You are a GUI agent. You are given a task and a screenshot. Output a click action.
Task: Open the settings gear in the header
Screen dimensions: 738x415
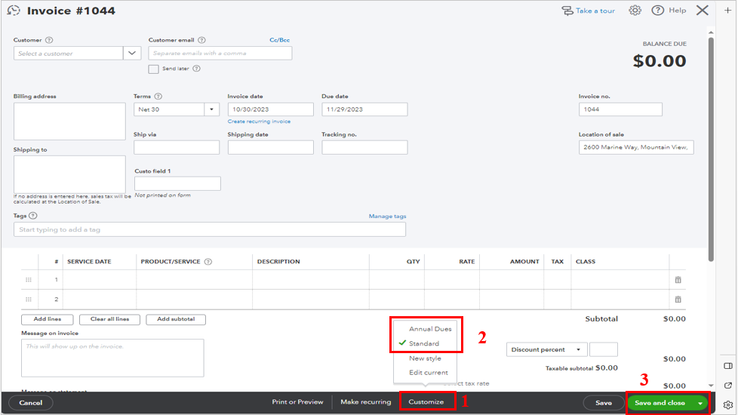pyautogui.click(x=635, y=10)
